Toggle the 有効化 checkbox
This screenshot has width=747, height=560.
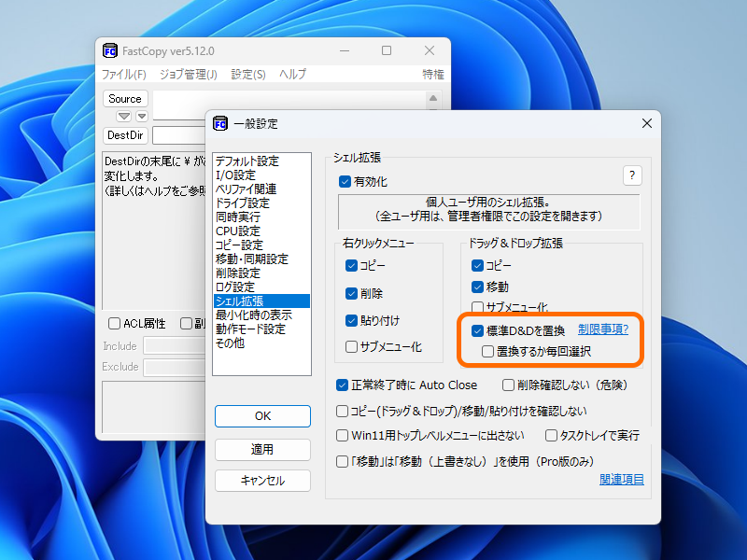coord(345,181)
